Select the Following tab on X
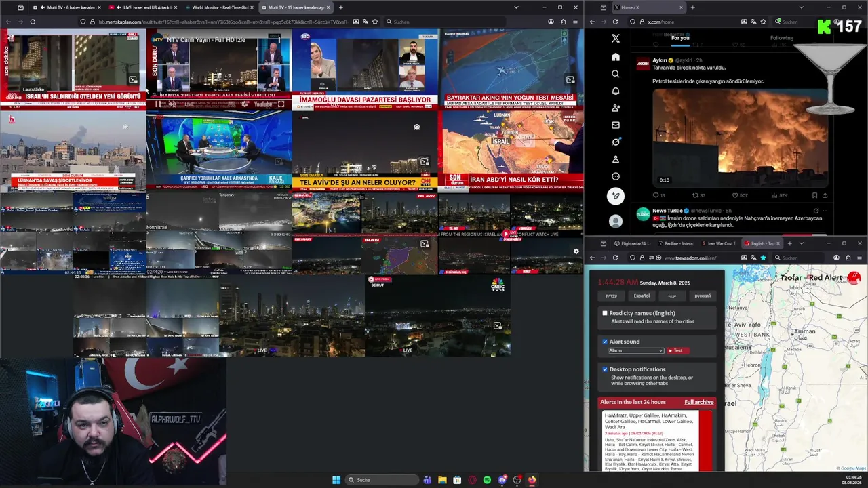The image size is (868, 488). 781,38
